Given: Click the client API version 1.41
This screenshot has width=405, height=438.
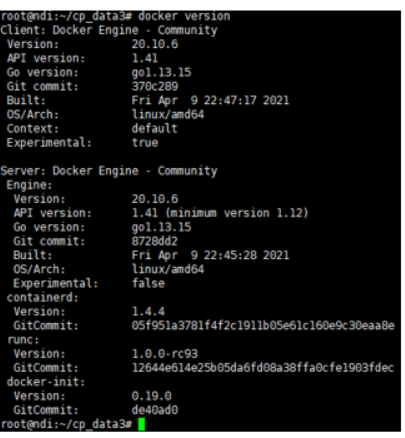Looking at the screenshot, I should 145,58.
